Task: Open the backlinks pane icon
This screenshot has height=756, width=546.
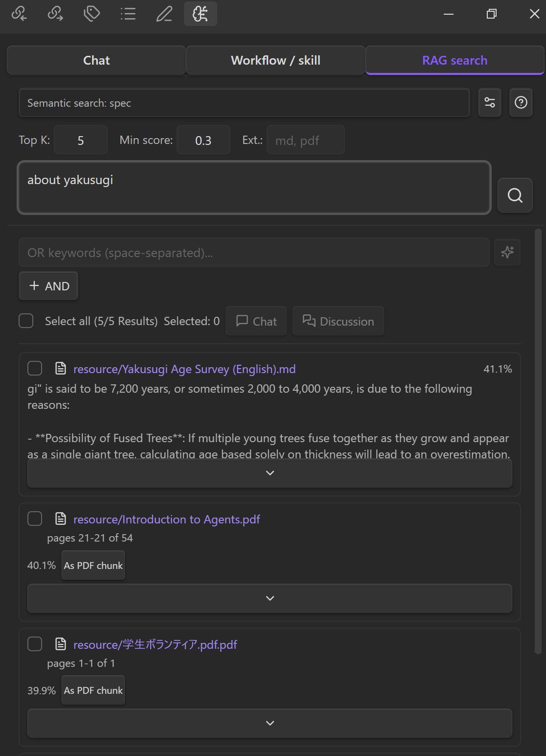Action: coord(19,14)
